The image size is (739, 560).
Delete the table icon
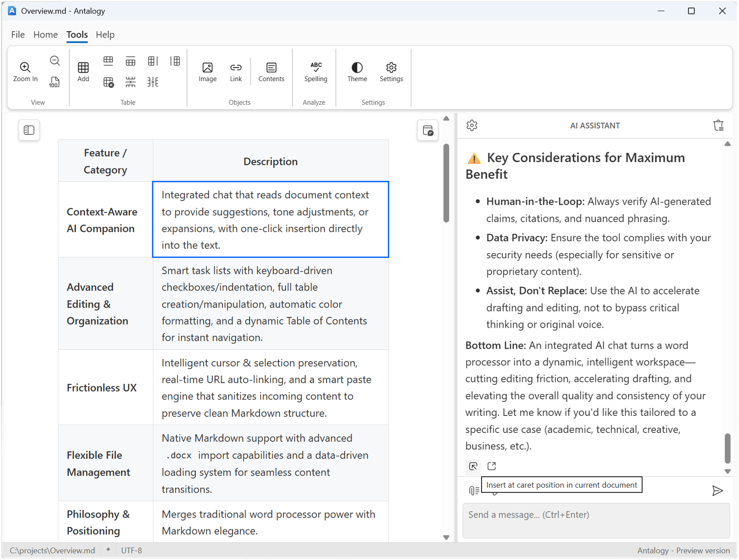click(x=108, y=82)
